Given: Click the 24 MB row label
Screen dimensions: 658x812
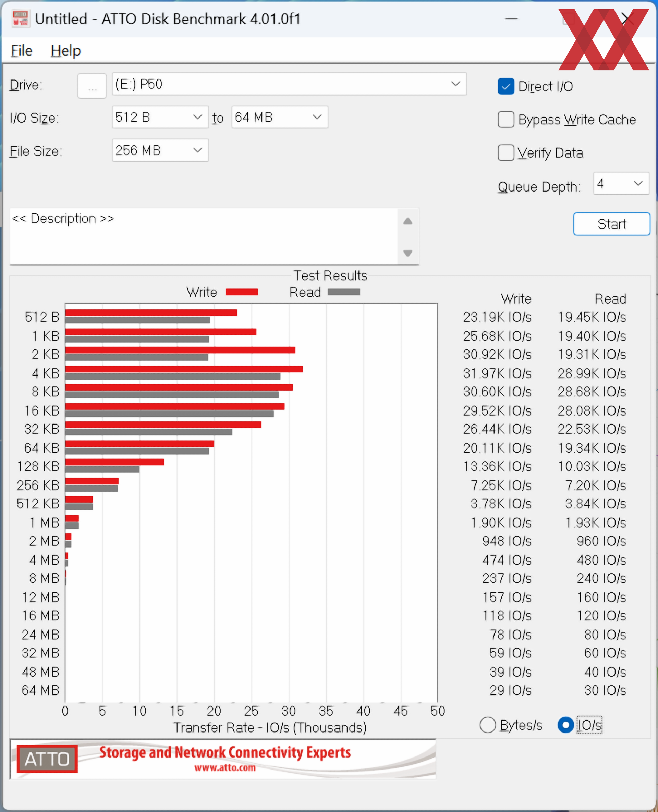Looking at the screenshot, I should [x=40, y=635].
